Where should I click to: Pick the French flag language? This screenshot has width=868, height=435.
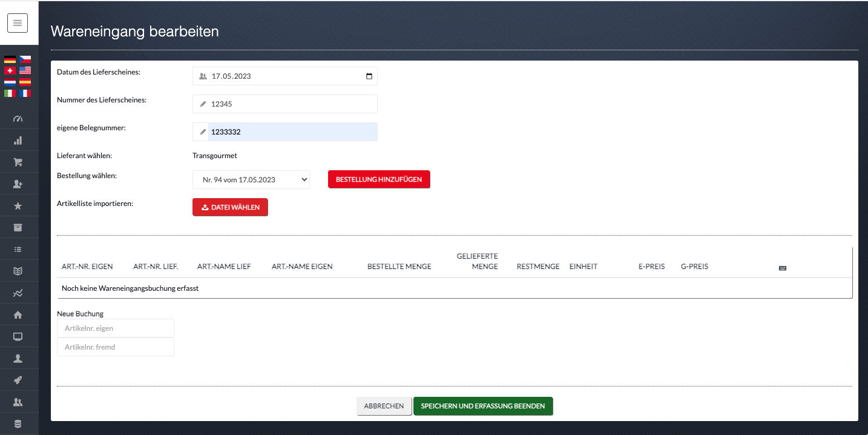(25, 93)
